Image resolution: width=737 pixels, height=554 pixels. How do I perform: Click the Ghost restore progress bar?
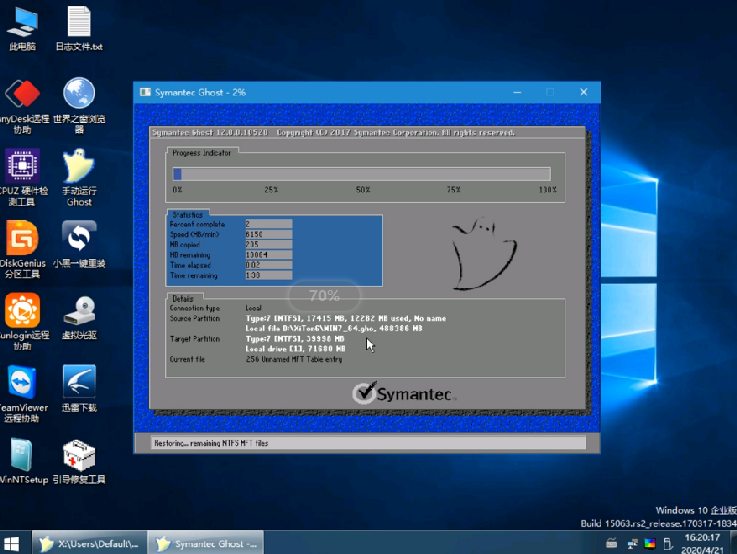362,174
